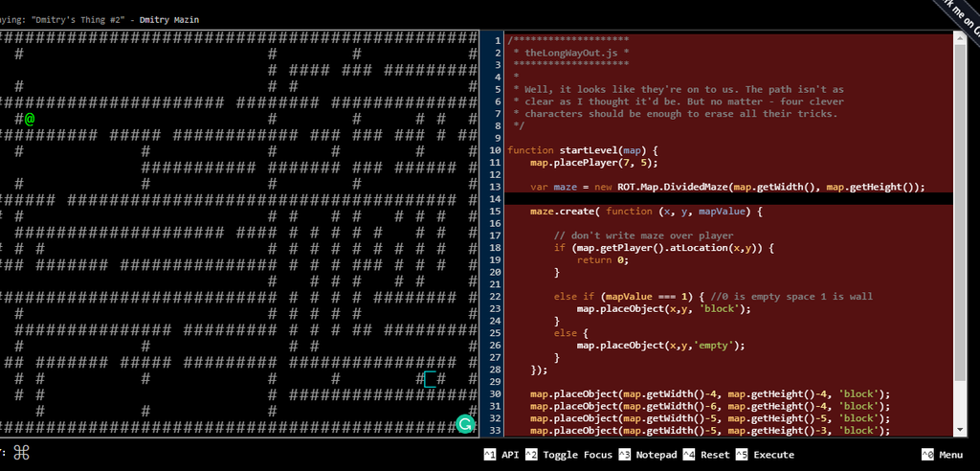Click the ^3 shortcut badge beside Notepad

coord(624,455)
